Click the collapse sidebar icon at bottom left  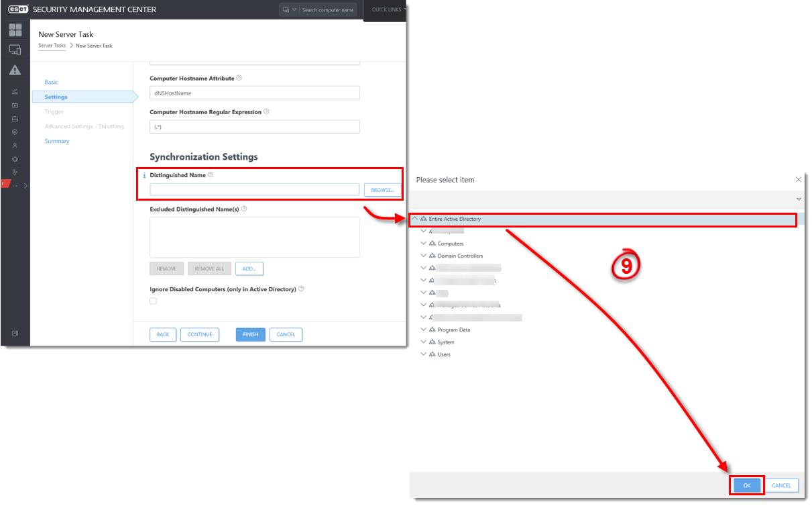click(x=15, y=333)
